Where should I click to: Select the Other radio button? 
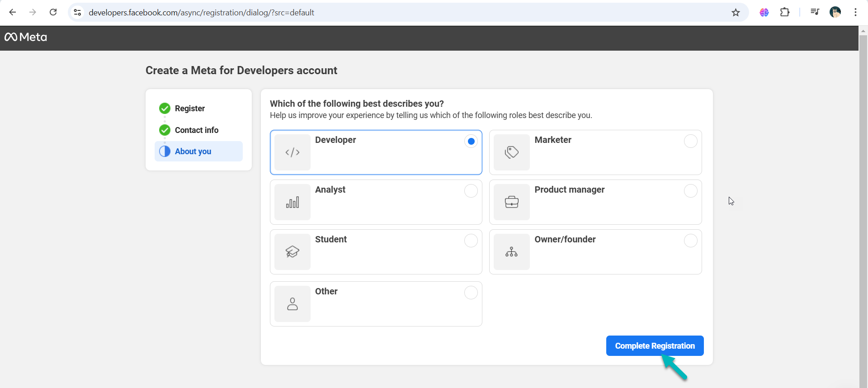471,293
